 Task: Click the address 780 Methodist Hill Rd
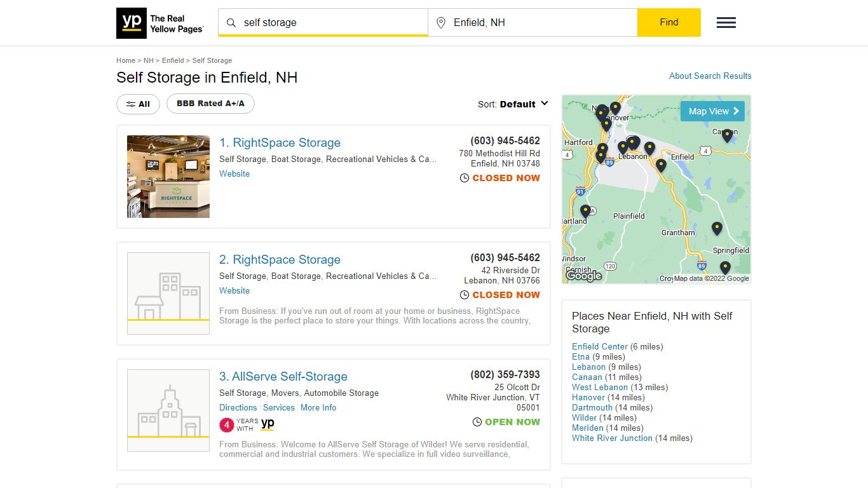pyautogui.click(x=499, y=153)
